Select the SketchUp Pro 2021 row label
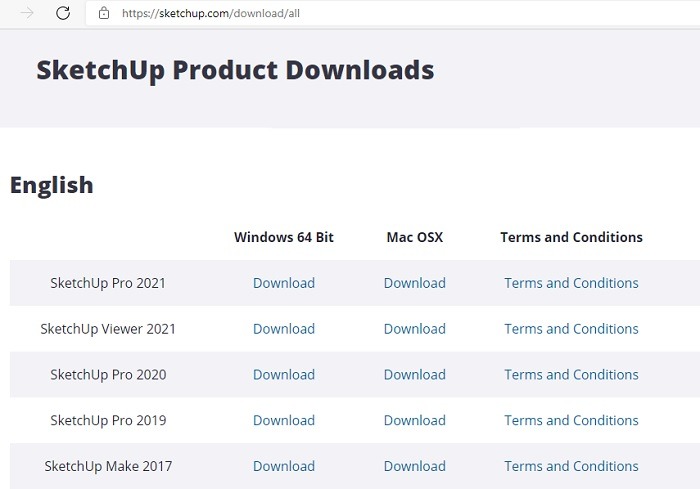Image resolution: width=700 pixels, height=489 pixels. point(108,283)
